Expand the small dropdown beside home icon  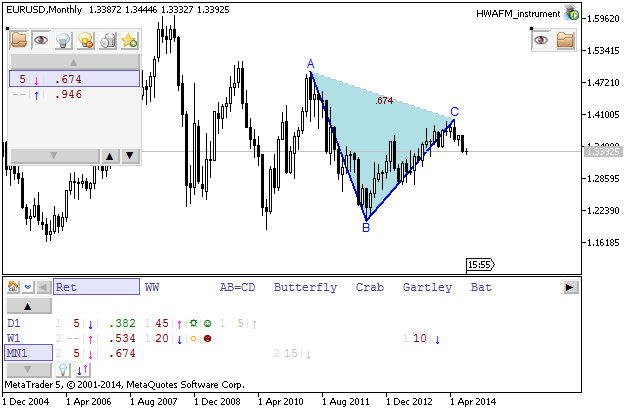(x=28, y=287)
